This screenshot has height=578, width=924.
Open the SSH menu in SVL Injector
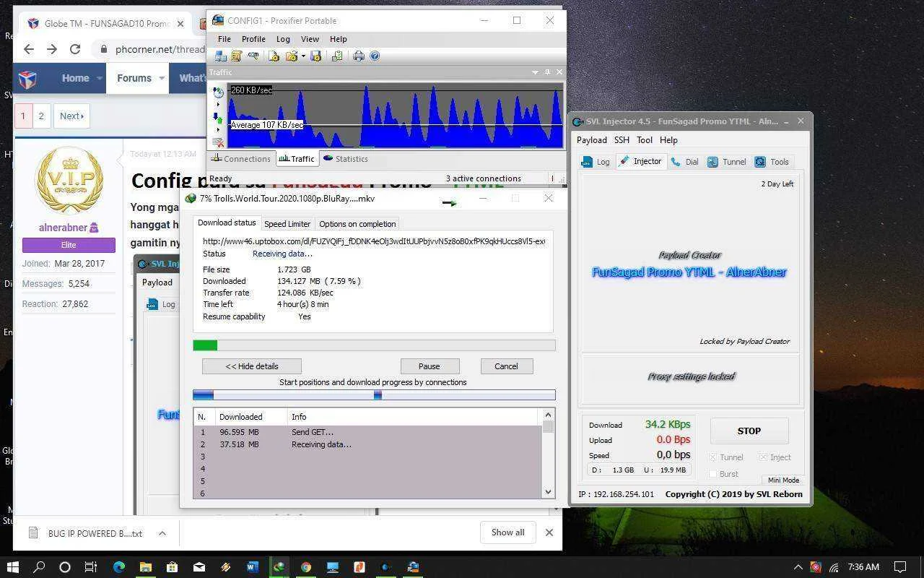tap(622, 140)
